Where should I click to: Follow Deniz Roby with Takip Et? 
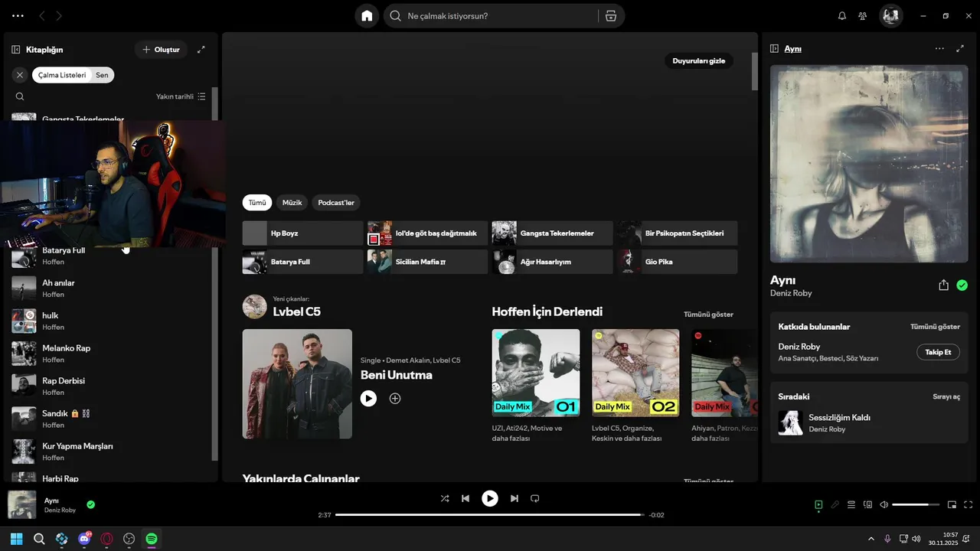tap(938, 352)
